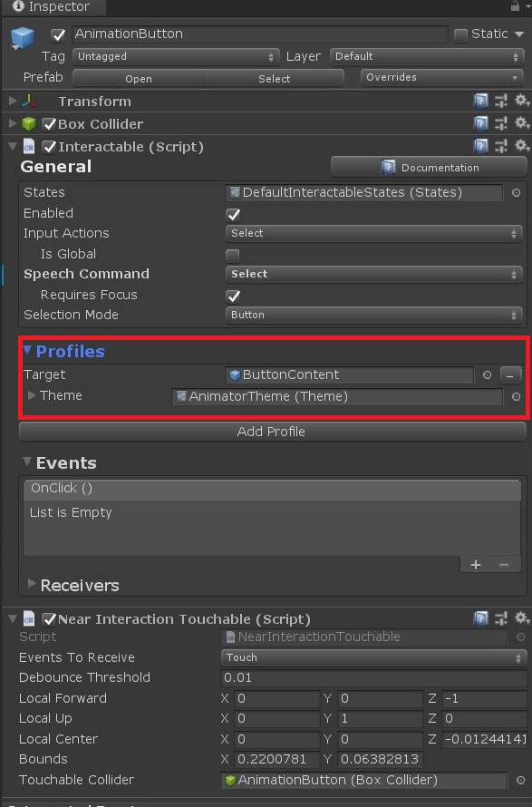The height and width of the screenshot is (807, 532).
Task: Disable the Interactable script component checkbox
Action: [x=49, y=147]
